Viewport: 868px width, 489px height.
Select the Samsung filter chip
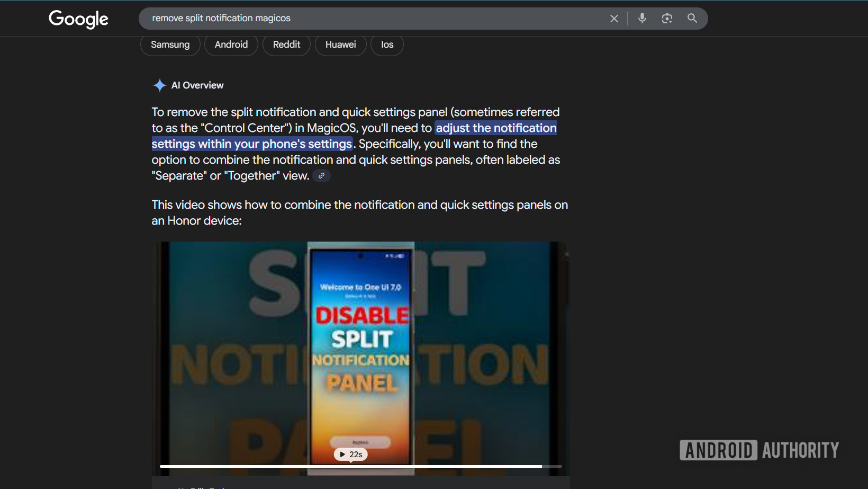(170, 45)
